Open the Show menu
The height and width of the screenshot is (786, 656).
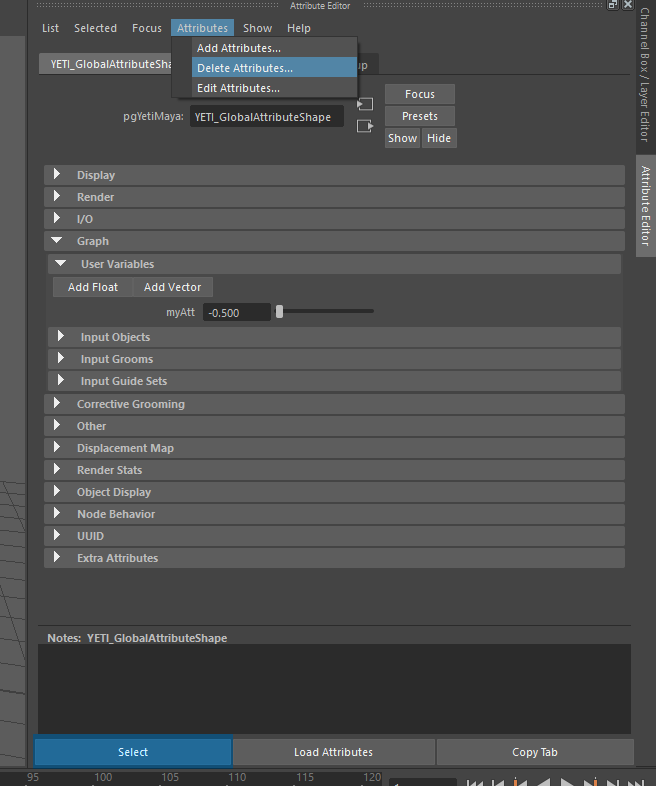[x=257, y=28]
